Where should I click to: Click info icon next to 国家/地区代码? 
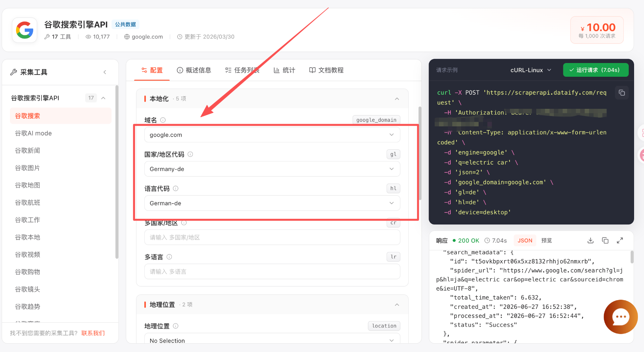tap(190, 154)
